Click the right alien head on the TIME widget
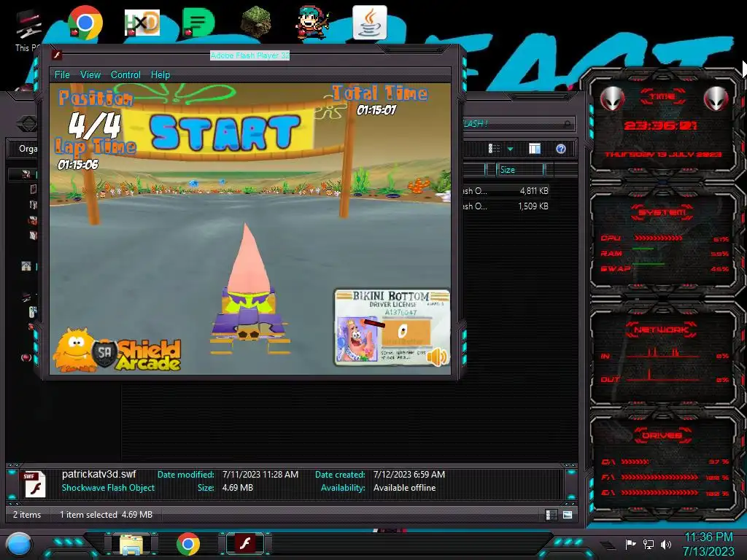This screenshot has height=560, width=747. [x=716, y=98]
